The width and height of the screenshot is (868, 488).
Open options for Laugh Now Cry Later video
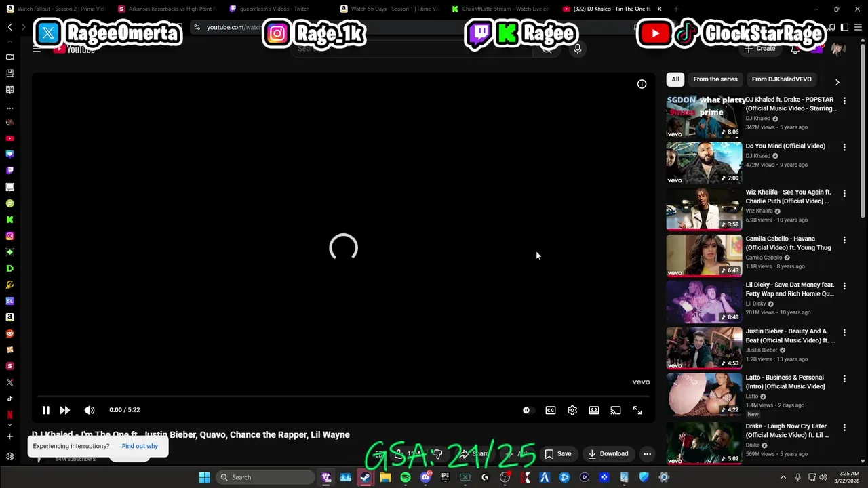[844, 428]
